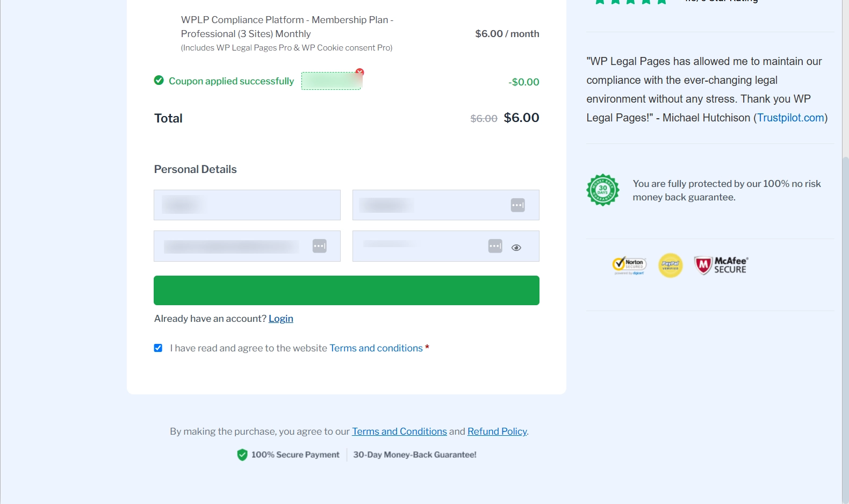Screen dimensions: 849x504
Task: Click the autofill icon in email field
Action: point(320,246)
